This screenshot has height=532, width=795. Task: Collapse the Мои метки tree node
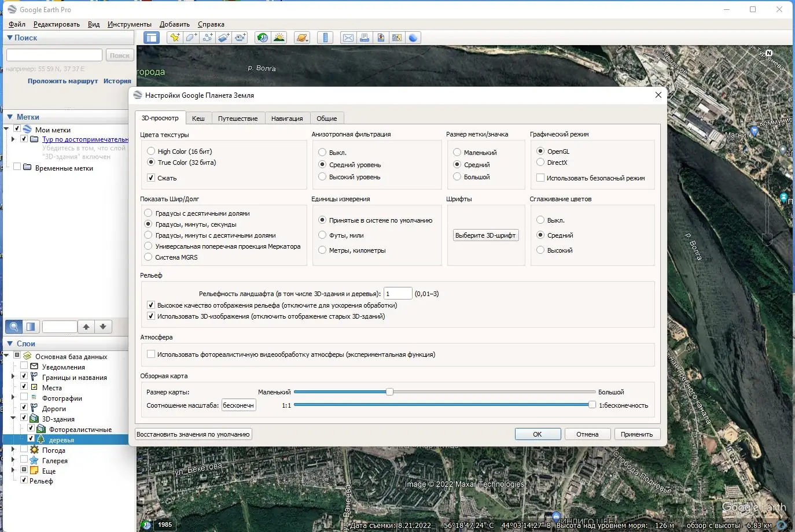6,129
